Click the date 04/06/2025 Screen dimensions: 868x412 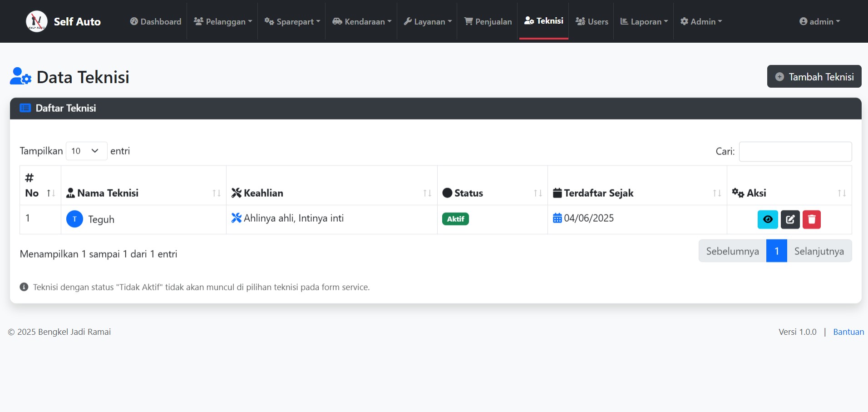(589, 218)
